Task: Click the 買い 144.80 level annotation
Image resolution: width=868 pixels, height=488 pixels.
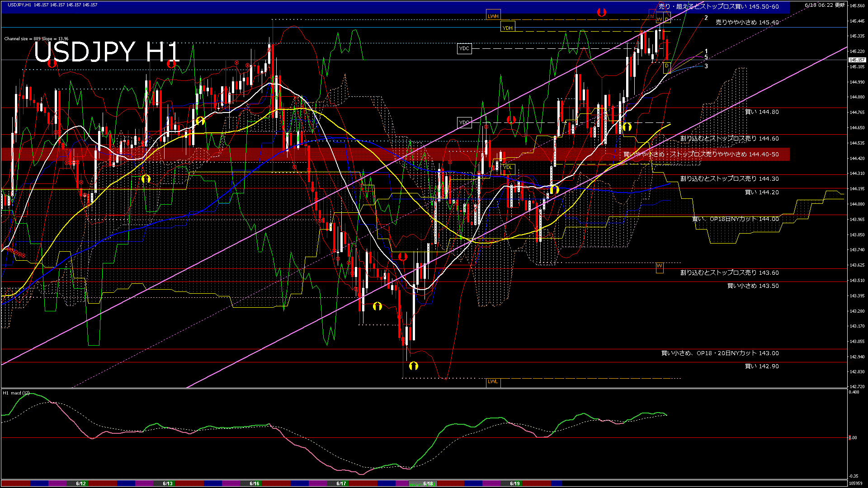Action: point(761,112)
